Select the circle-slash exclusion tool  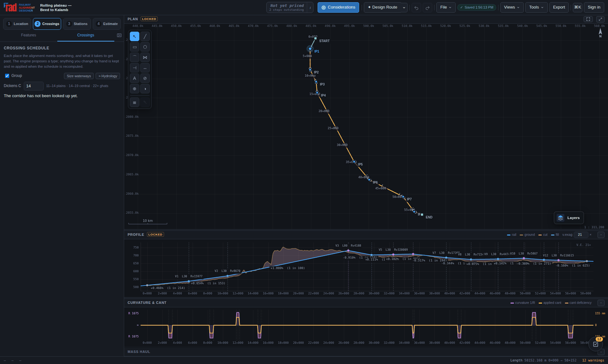pos(145,78)
